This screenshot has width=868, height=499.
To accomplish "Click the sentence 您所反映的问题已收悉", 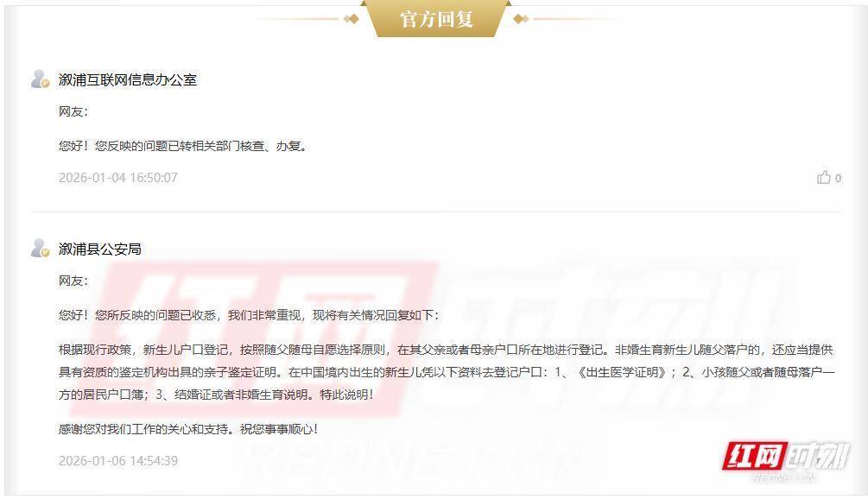I will click(155, 315).
